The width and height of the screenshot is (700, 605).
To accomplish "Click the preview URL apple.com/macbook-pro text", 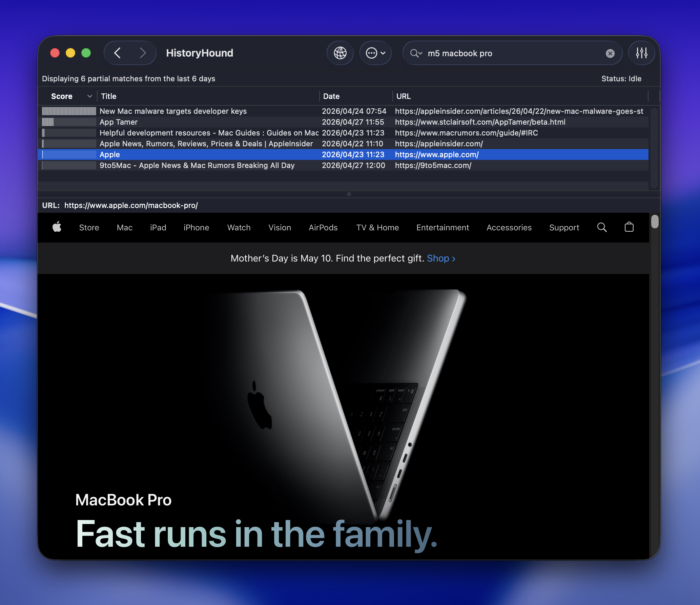I will click(x=131, y=205).
